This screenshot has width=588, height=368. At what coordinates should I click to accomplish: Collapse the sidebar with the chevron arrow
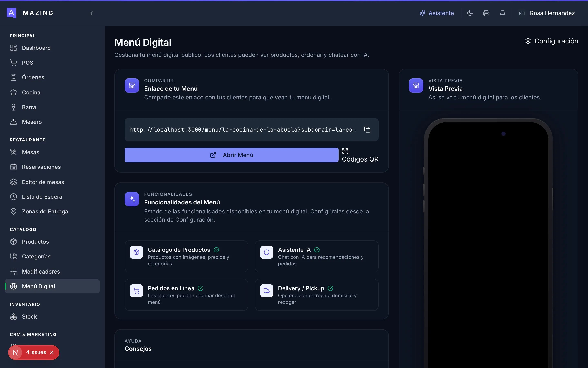click(x=92, y=13)
